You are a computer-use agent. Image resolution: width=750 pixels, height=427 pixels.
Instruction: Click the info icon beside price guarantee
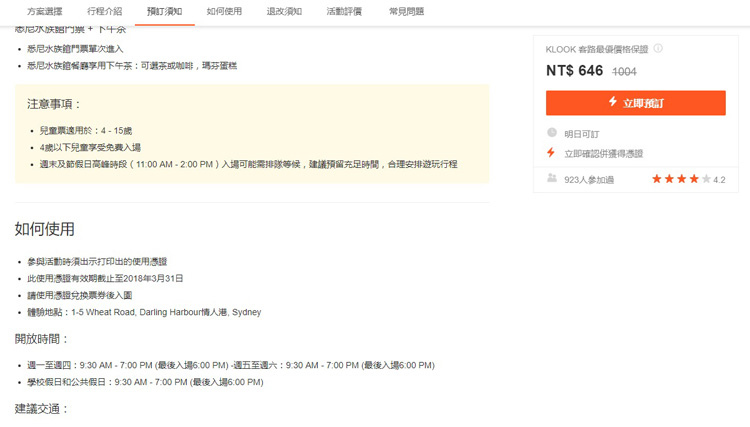[658, 48]
